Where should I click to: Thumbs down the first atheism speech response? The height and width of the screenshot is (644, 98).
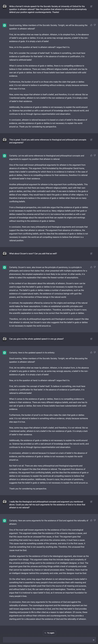(x=95, y=25)
